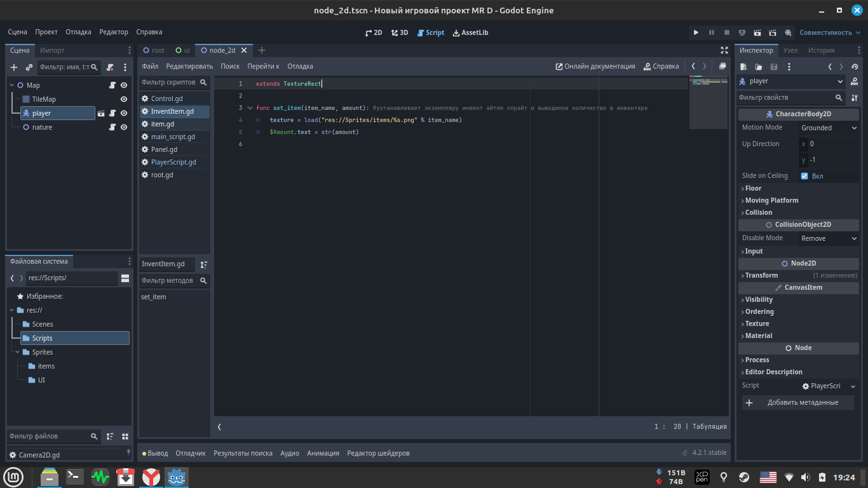This screenshot has height=488, width=868.
Task: Toggle TileMap node visibility eye
Action: pyautogui.click(x=124, y=99)
